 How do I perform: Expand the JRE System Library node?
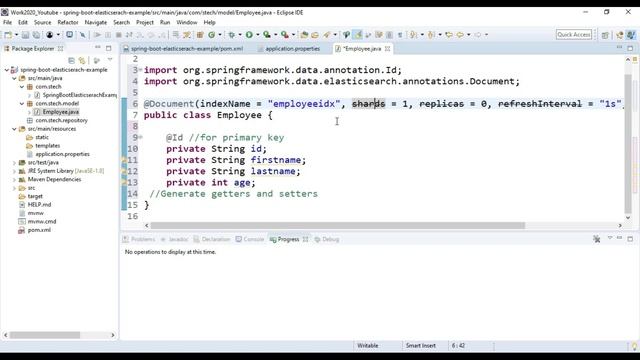pos(14,171)
